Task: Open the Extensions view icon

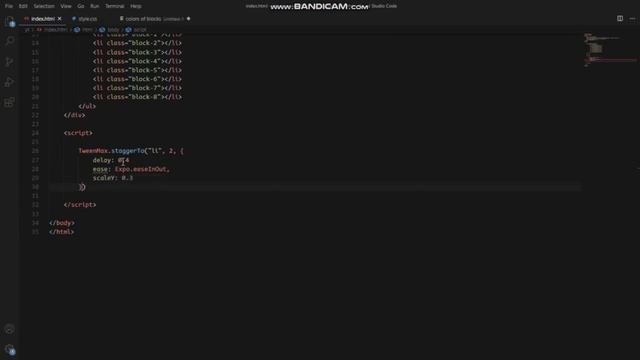Action: (10, 102)
